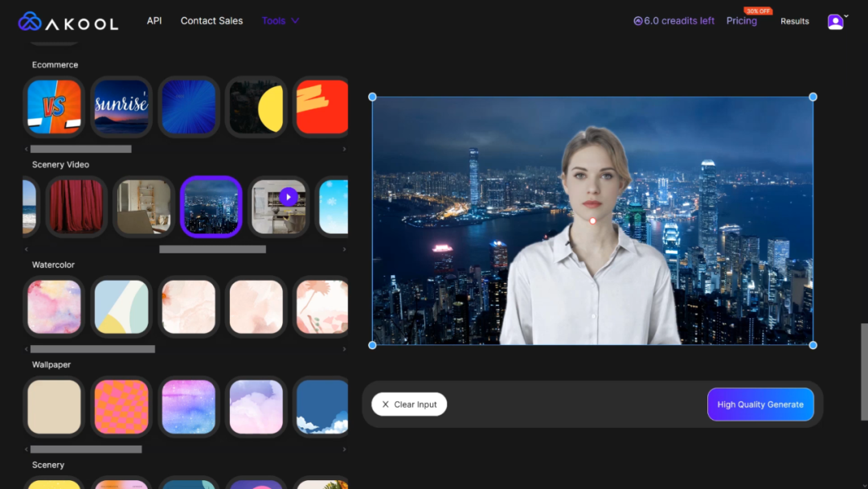868x489 pixels.
Task: Select the red and yellow ecommerce background
Action: 322,107
